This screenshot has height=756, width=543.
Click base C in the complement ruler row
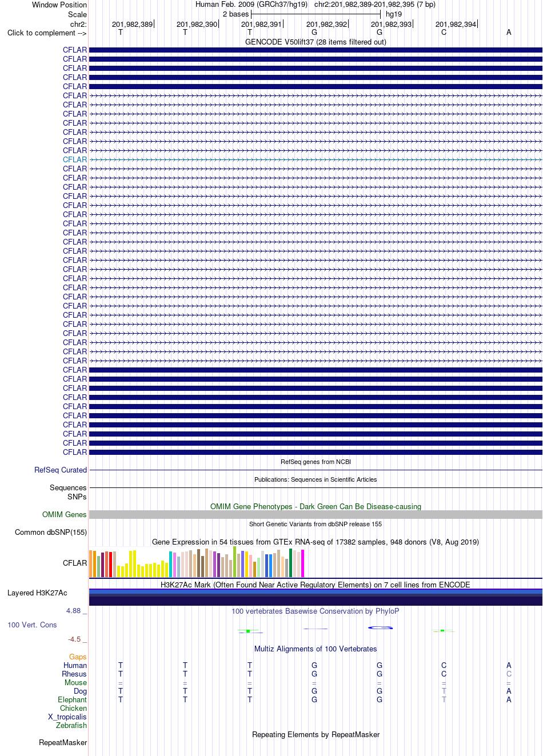(444, 32)
